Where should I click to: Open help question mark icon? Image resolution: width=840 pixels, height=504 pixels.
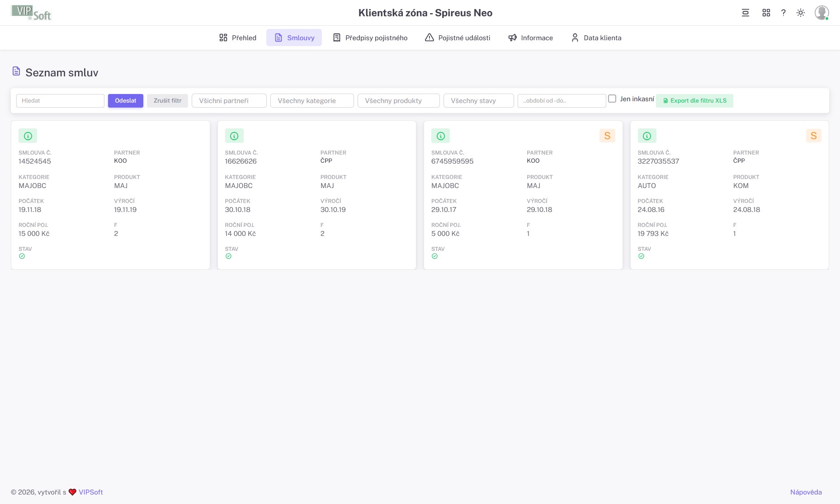pyautogui.click(x=783, y=13)
